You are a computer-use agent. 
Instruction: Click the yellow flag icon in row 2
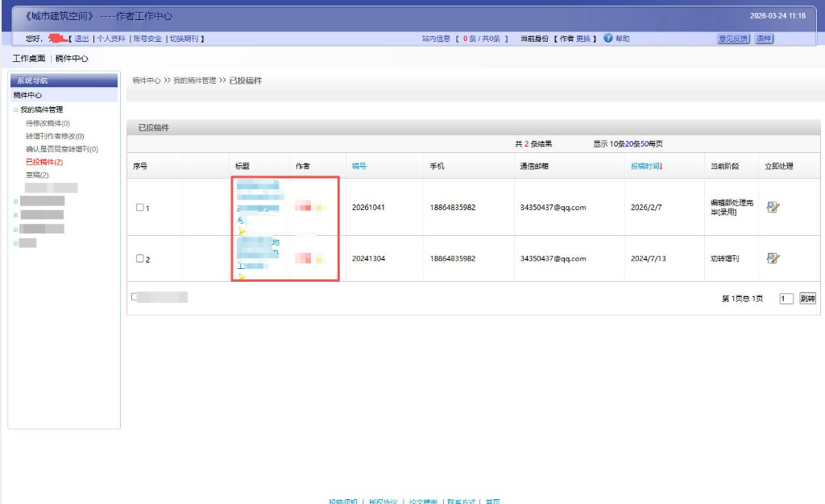click(x=242, y=277)
